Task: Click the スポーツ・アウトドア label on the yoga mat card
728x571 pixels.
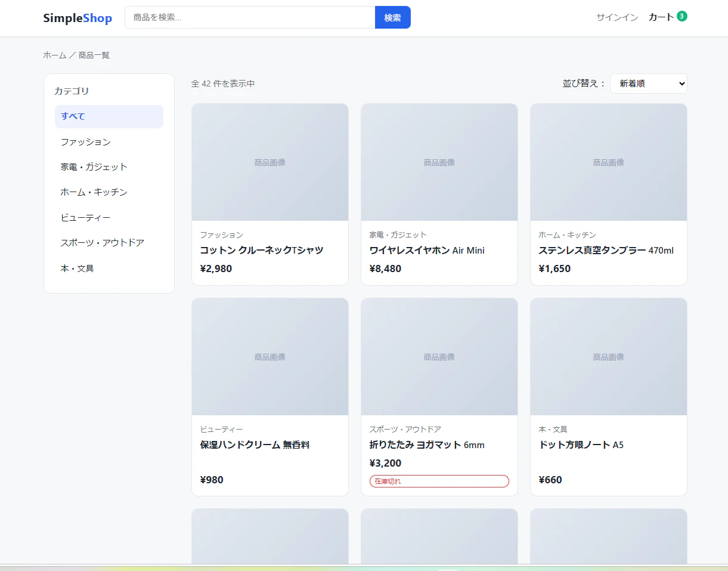Action: (x=405, y=430)
